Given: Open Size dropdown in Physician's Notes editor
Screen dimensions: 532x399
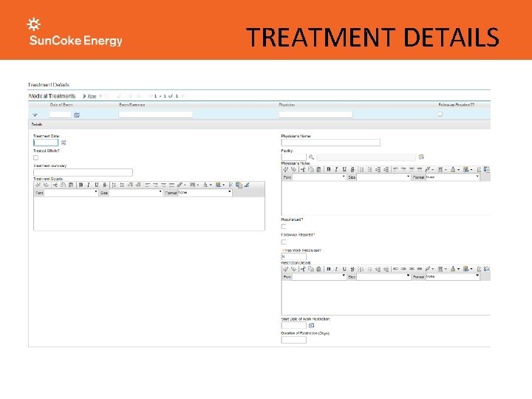Looking at the screenshot, I should coord(383,177).
